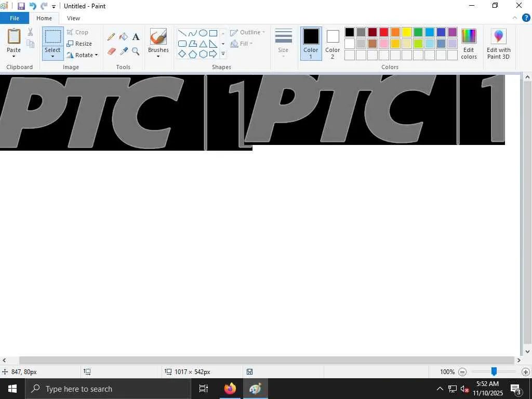Click the Cut scissors icon
This screenshot has width=532, height=399.
pos(30,32)
